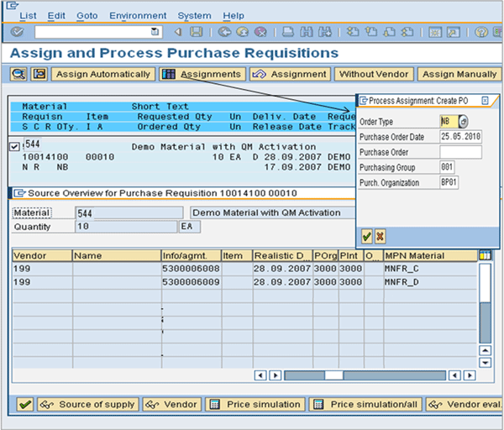504x430 pixels.
Task: Click the Quantity field showing 10
Action: click(x=126, y=227)
